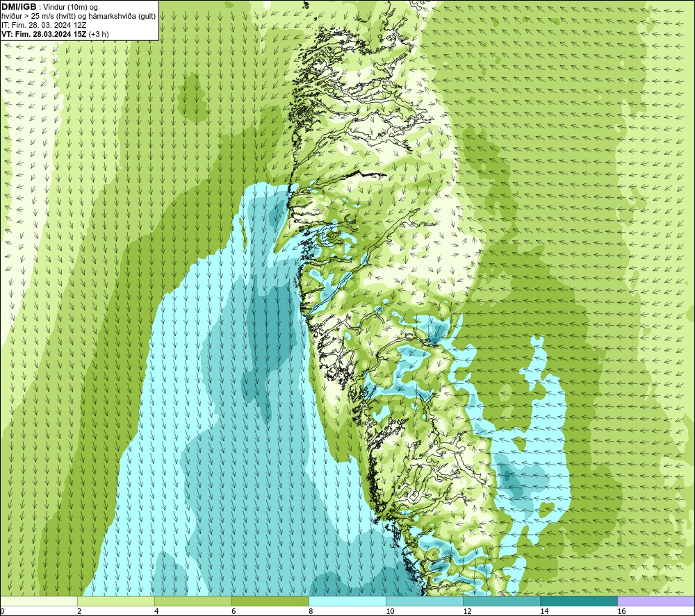
Task: Click the "10" label on the wind scale
Action: pyautogui.click(x=390, y=612)
